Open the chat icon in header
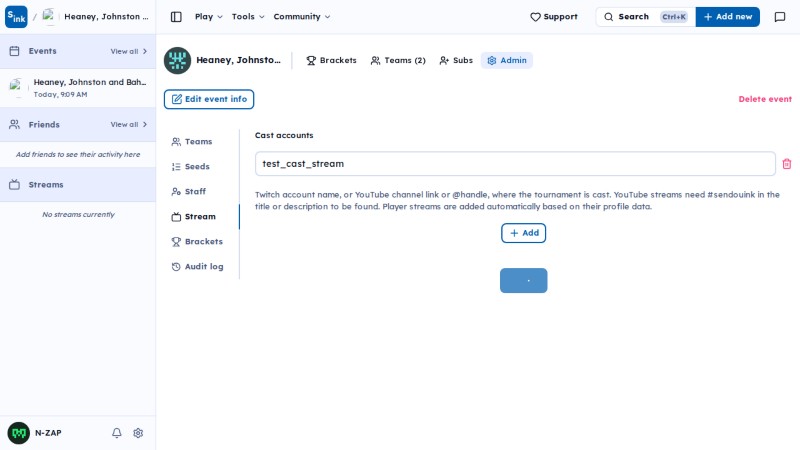This screenshot has width=800, height=450. [x=780, y=17]
